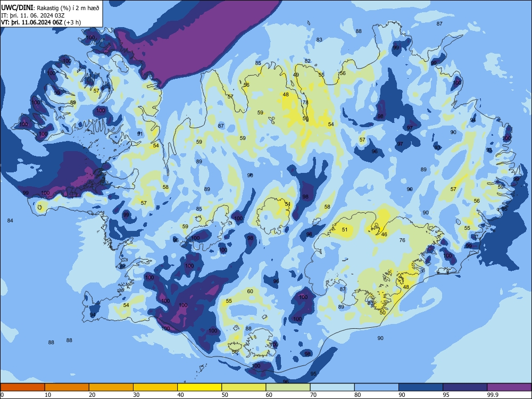Click the '80' tick label on the color scale
532x399 pixels.
(x=358, y=395)
